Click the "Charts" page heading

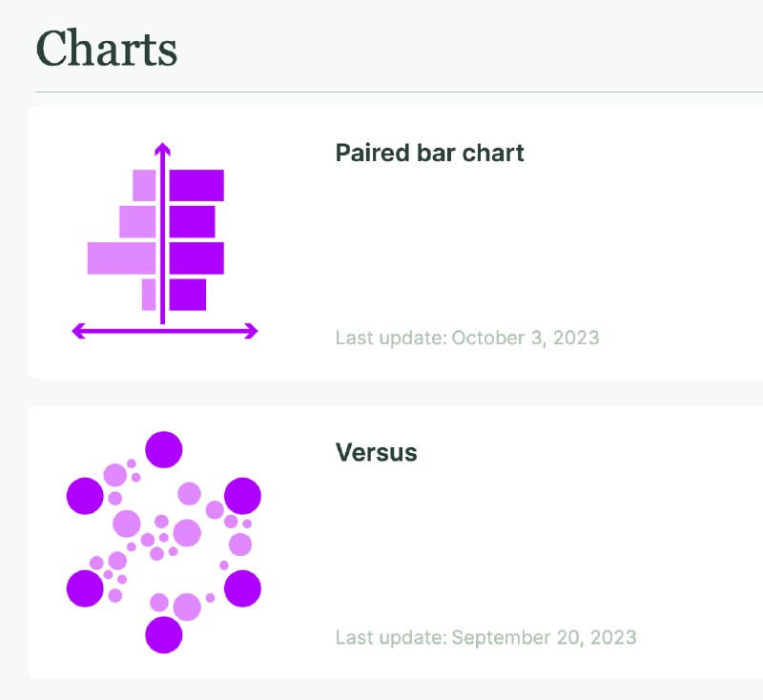107,48
